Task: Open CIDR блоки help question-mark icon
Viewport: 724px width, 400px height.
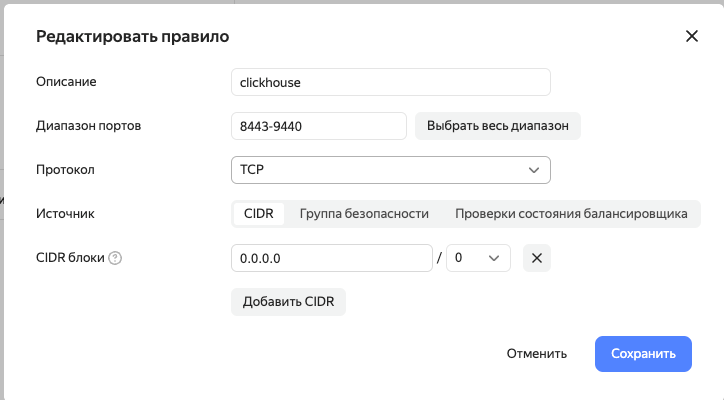Action: point(115,258)
